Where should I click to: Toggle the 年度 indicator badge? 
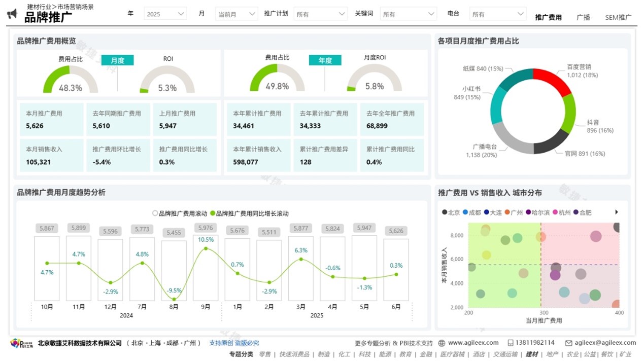[x=325, y=60]
